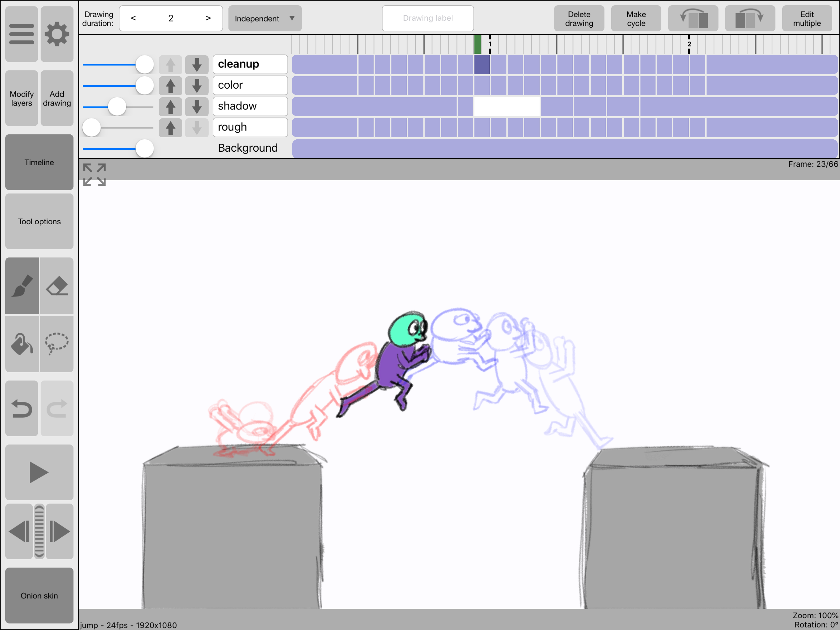Click the Edit multiple button

[806, 18]
